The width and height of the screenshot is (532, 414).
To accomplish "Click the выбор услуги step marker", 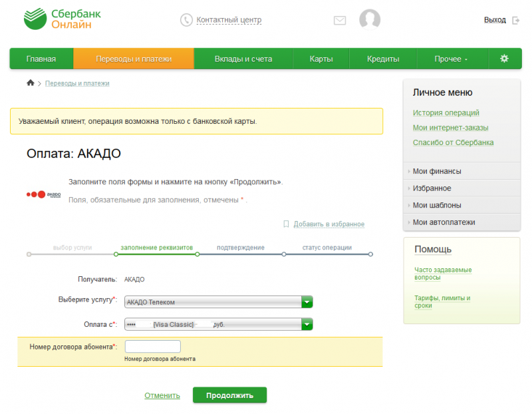I will point(29,254).
